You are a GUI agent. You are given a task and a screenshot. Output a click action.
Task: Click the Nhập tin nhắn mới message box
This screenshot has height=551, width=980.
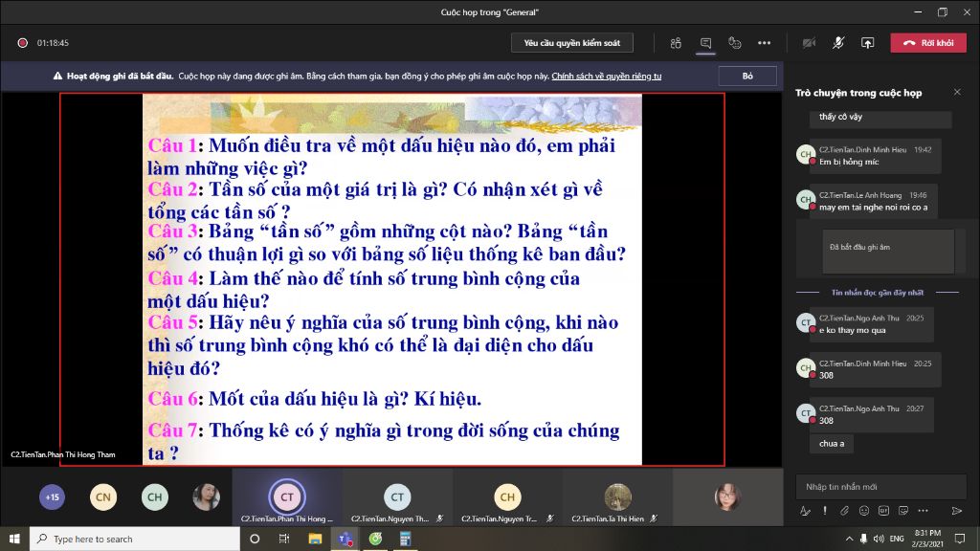coord(880,487)
